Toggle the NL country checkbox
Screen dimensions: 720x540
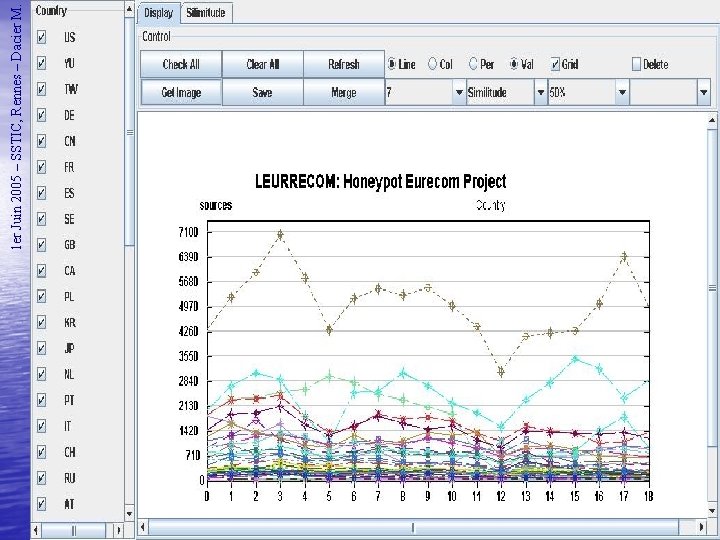(x=41, y=374)
